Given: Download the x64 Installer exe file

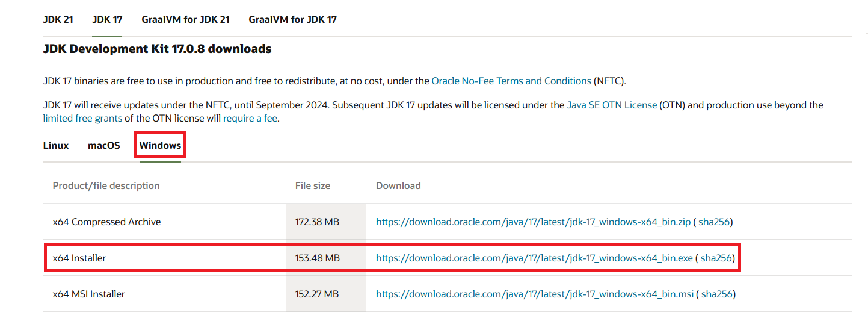Looking at the screenshot, I should pos(534,258).
